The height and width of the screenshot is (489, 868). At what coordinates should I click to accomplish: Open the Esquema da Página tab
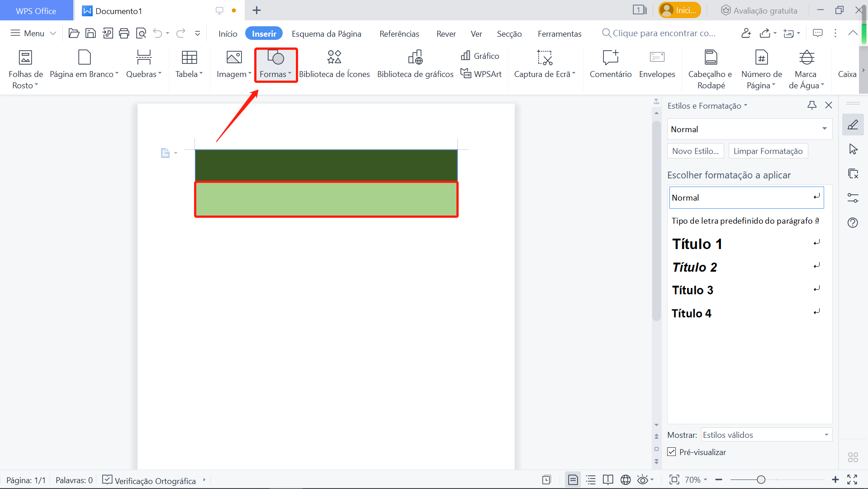click(326, 34)
